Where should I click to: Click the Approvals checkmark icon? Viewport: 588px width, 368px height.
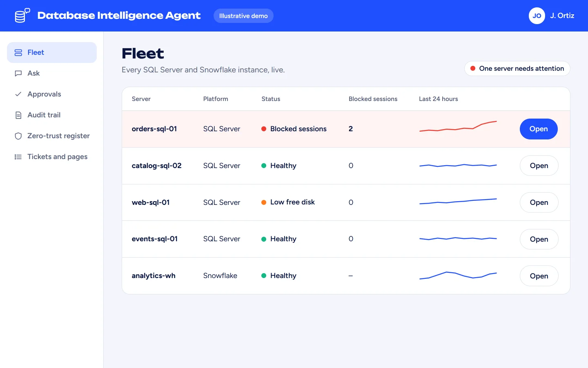coord(18,94)
